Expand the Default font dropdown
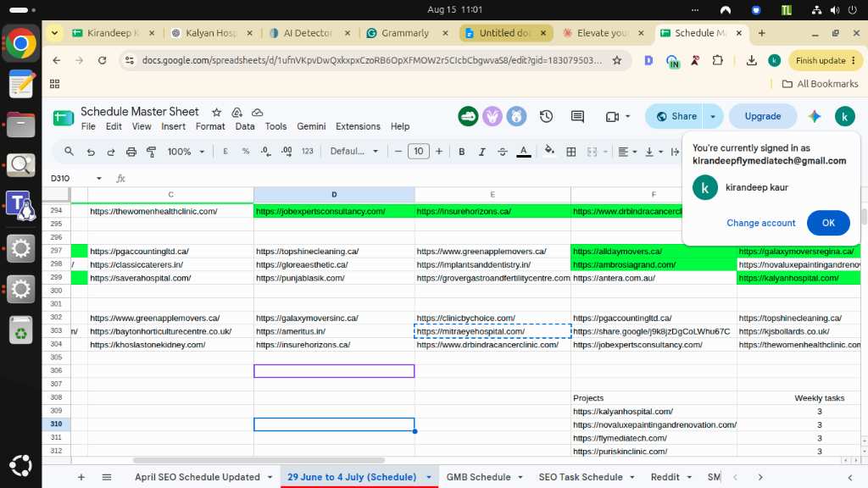868x488 pixels. 354,151
